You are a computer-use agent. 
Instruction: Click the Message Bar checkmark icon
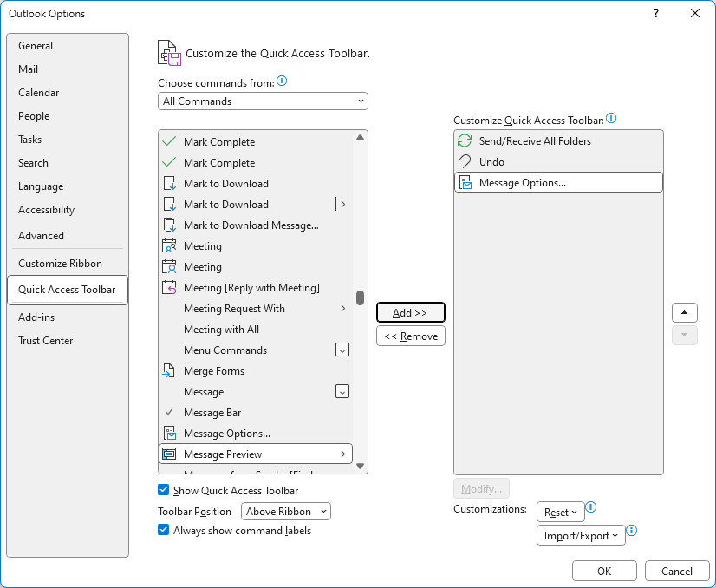(169, 412)
